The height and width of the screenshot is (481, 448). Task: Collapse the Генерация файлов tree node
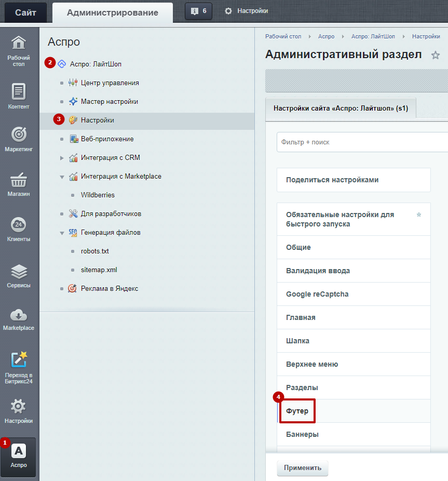pos(62,233)
